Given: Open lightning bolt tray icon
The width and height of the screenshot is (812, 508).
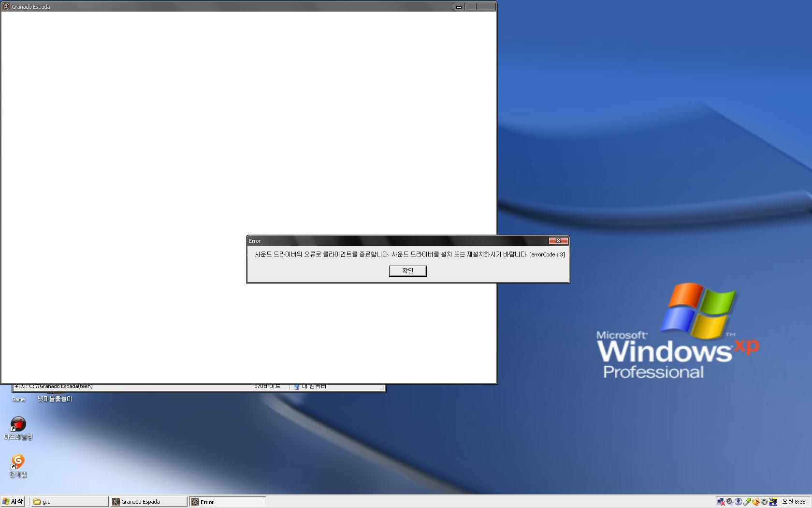Looking at the screenshot, I should pyautogui.click(x=739, y=502).
